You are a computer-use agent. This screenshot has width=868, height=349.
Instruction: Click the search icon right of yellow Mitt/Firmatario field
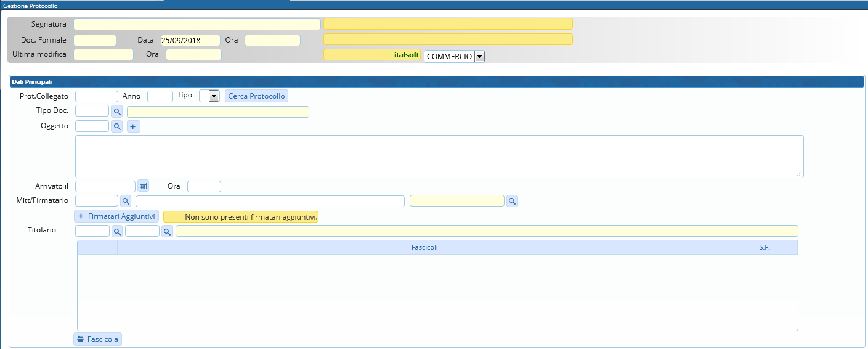click(512, 201)
